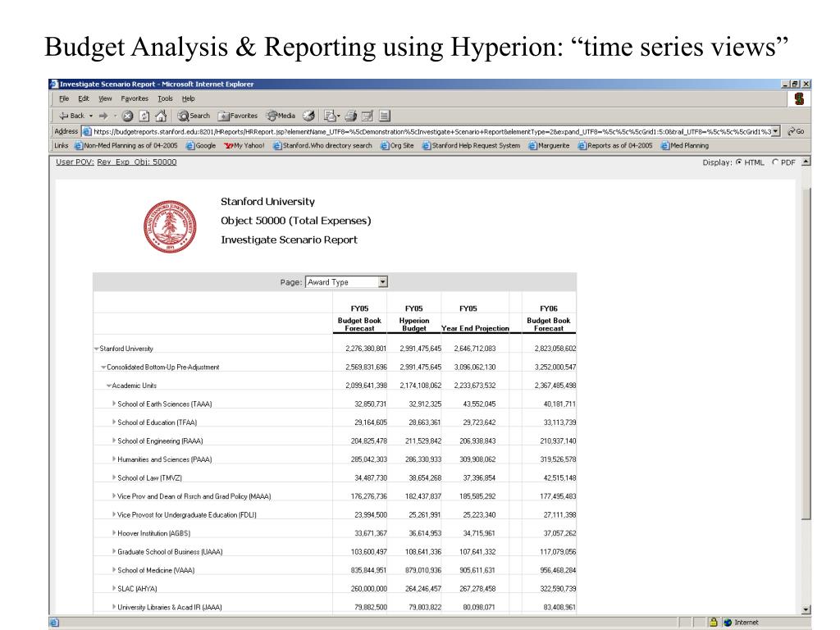Select the HTML display radio button
Screen dimensions: 840x630
(x=739, y=162)
